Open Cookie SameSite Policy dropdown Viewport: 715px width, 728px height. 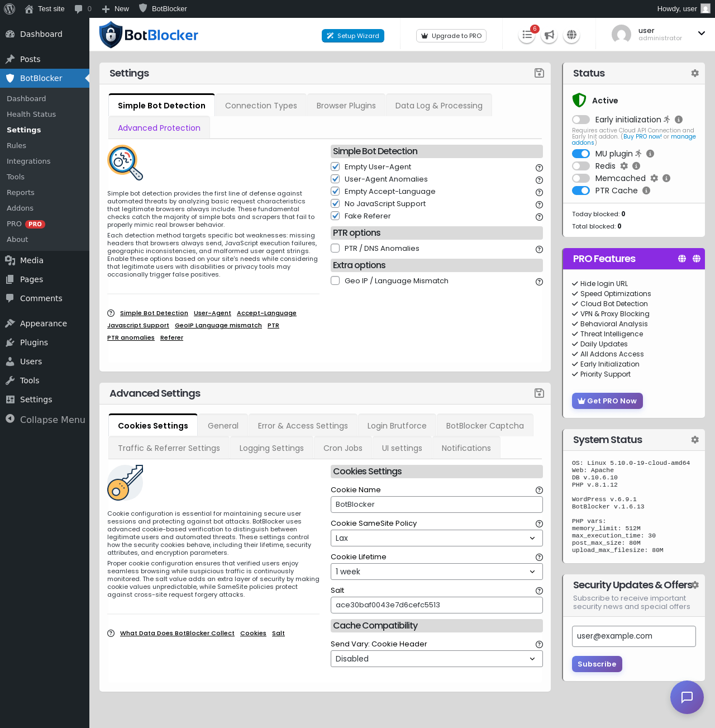click(x=437, y=538)
